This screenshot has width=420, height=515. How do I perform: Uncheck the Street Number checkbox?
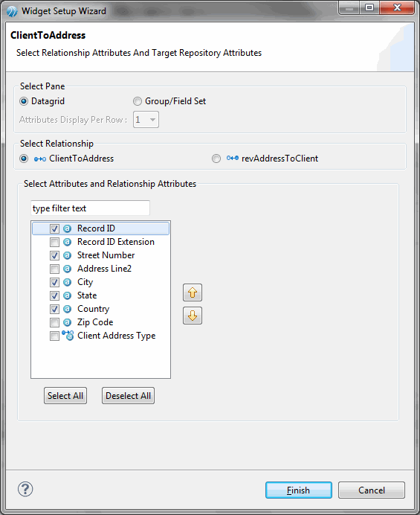click(x=54, y=255)
